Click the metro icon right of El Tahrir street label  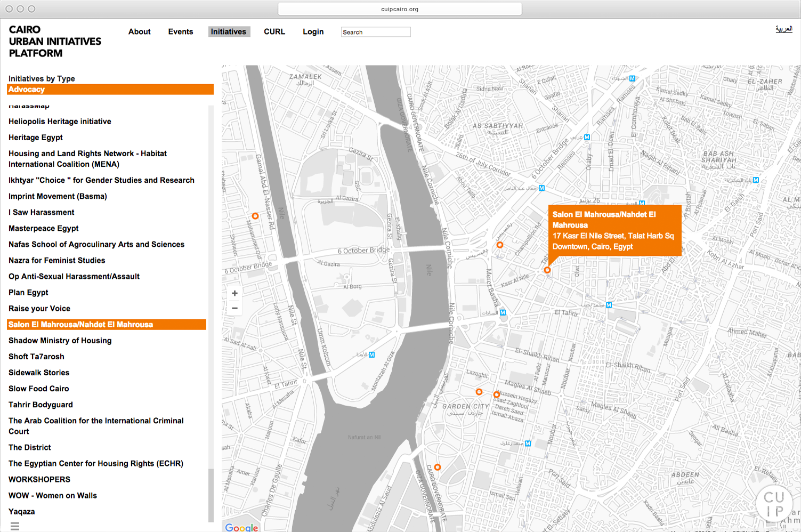[609, 305]
